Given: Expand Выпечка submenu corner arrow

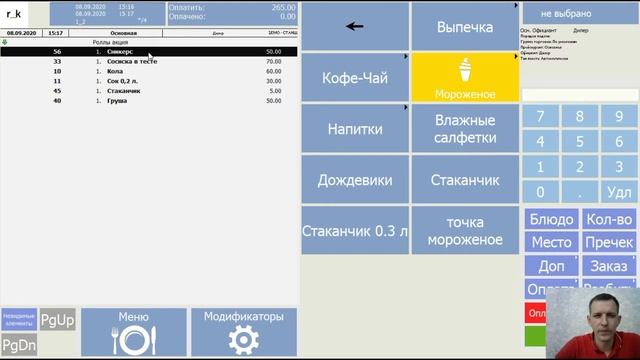Looking at the screenshot, I should (x=516, y=5).
